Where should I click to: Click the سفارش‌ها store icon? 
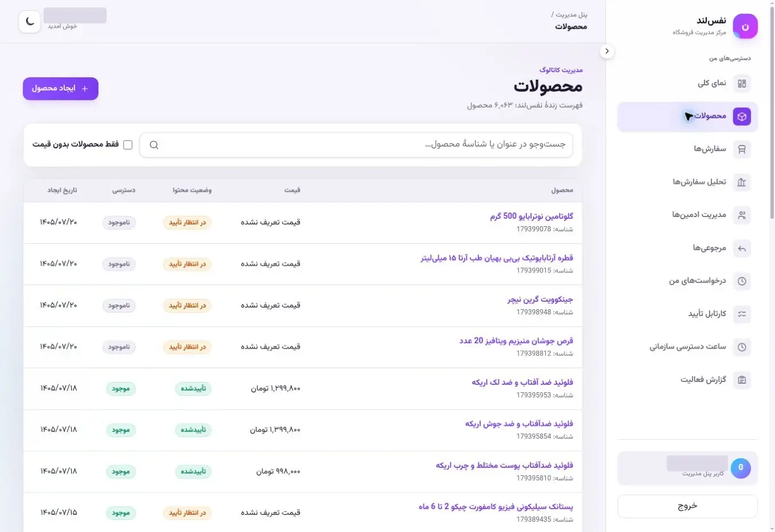(x=742, y=149)
